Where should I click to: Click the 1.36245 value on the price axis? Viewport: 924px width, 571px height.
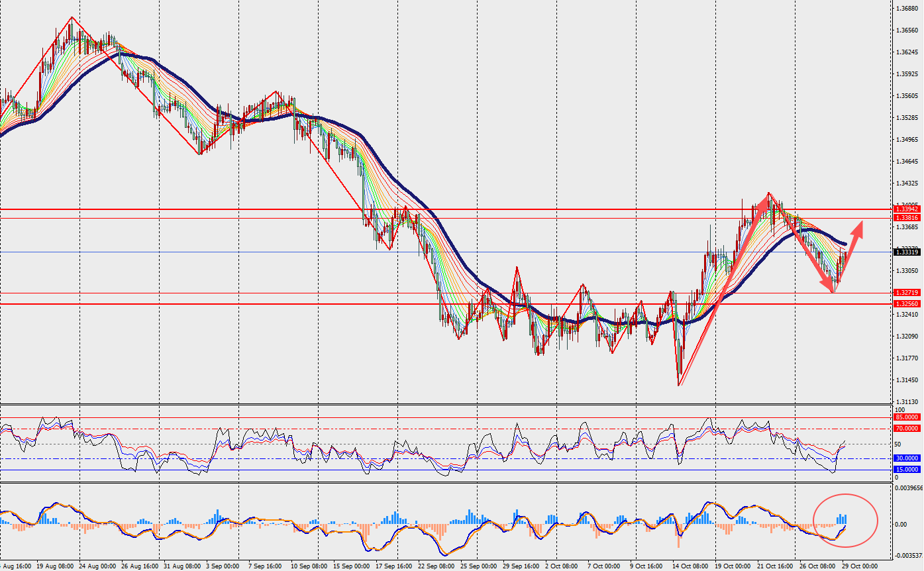(x=906, y=52)
